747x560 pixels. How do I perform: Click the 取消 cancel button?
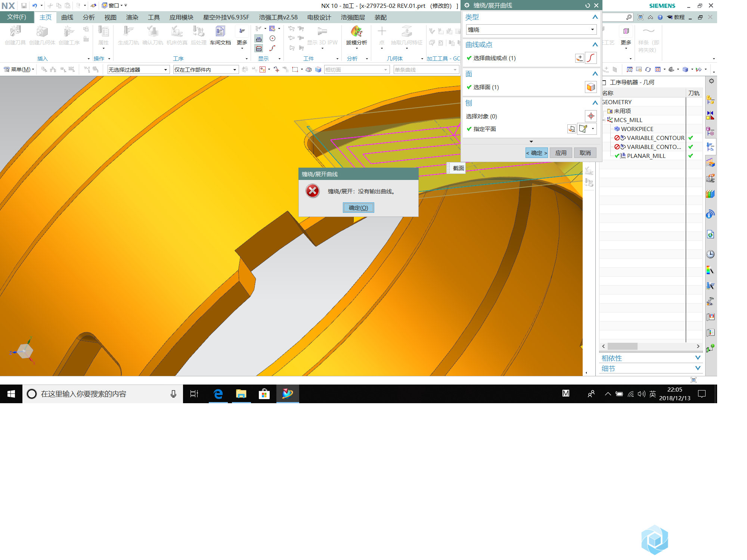[585, 153]
